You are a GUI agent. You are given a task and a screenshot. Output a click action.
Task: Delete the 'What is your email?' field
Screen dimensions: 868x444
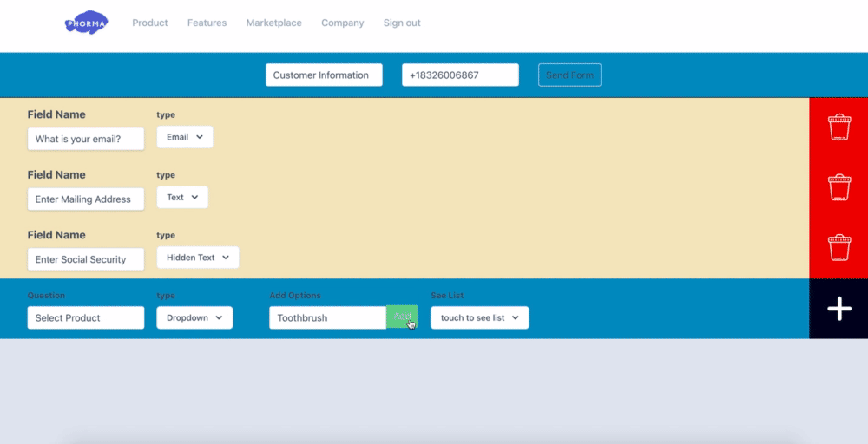pos(839,127)
